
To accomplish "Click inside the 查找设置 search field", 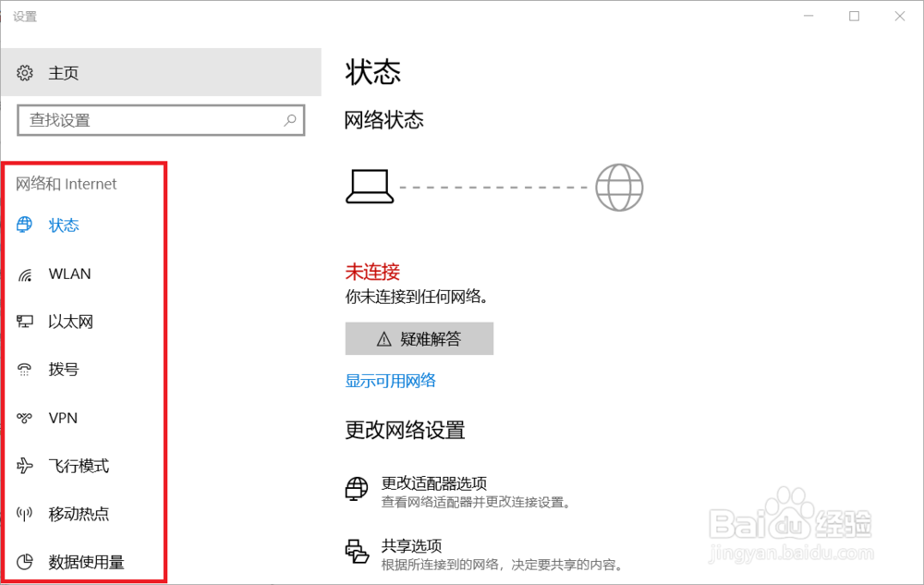I will 161,120.
